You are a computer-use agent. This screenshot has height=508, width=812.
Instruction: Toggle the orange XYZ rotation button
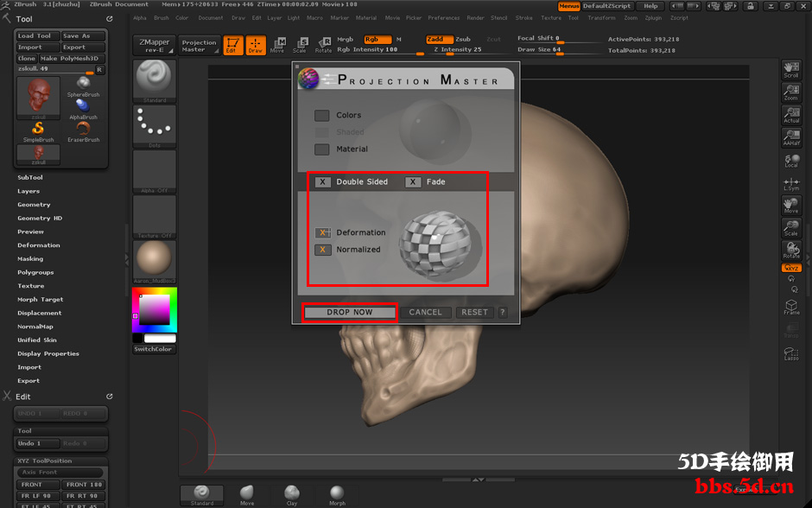790,268
